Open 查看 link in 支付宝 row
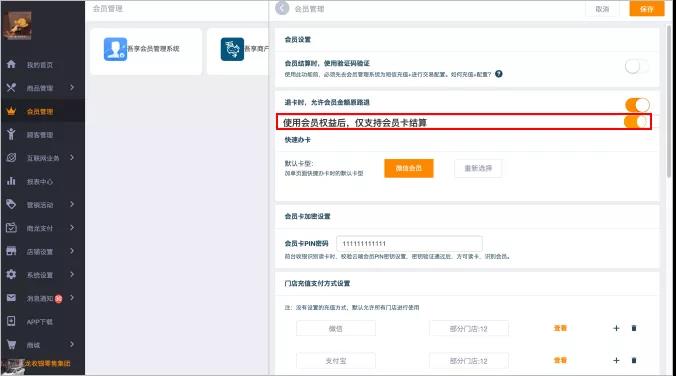Image resolution: width=676 pixels, height=376 pixels. tap(560, 360)
